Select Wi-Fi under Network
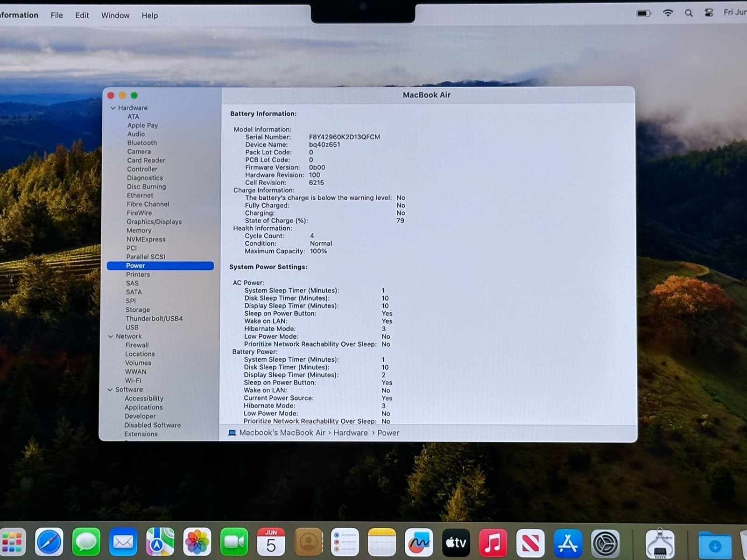 tap(133, 380)
